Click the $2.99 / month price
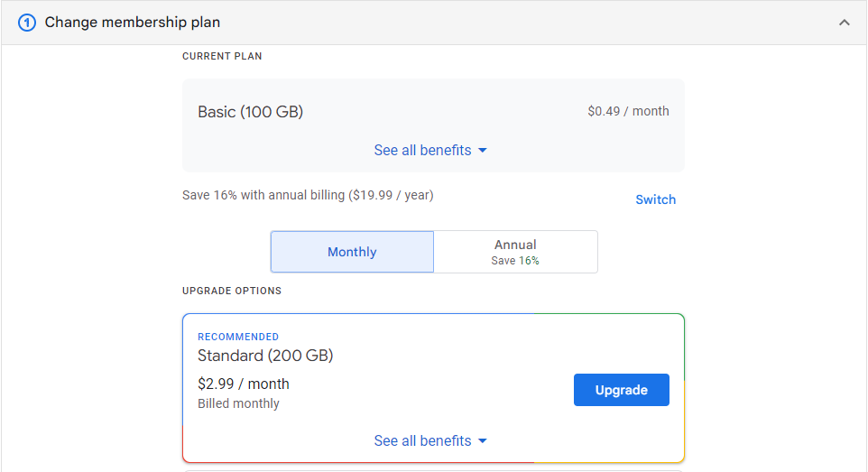This screenshot has height=472, width=868. (x=244, y=384)
